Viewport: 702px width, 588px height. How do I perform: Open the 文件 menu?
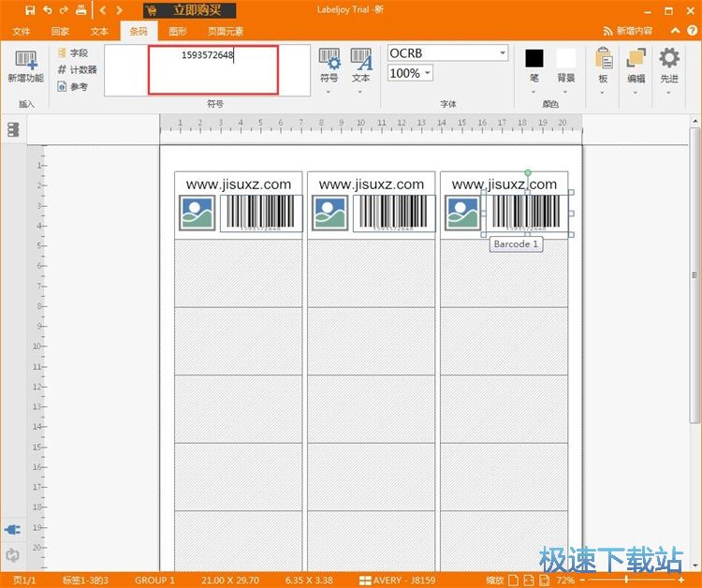click(21, 31)
